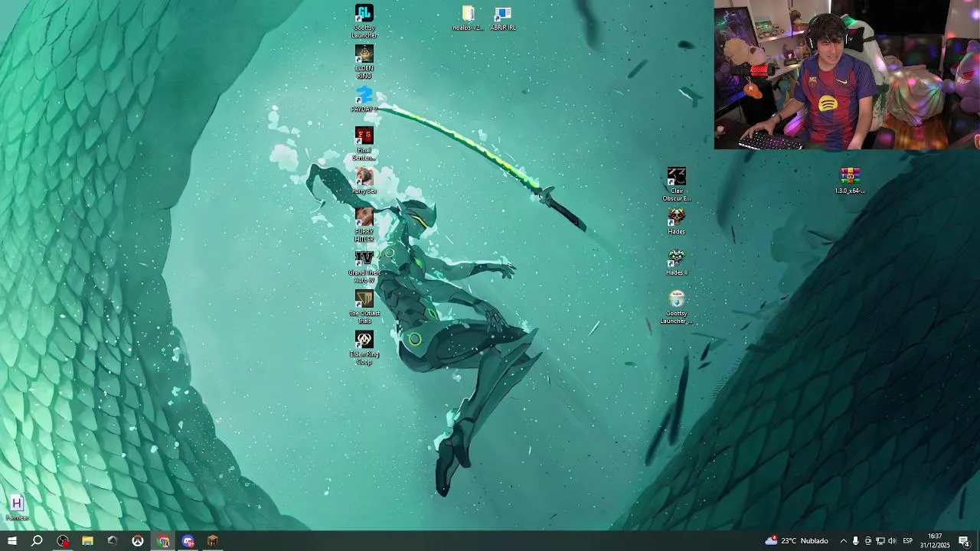Open the Goottsy Launcher shortcut with GL logo

(364, 21)
